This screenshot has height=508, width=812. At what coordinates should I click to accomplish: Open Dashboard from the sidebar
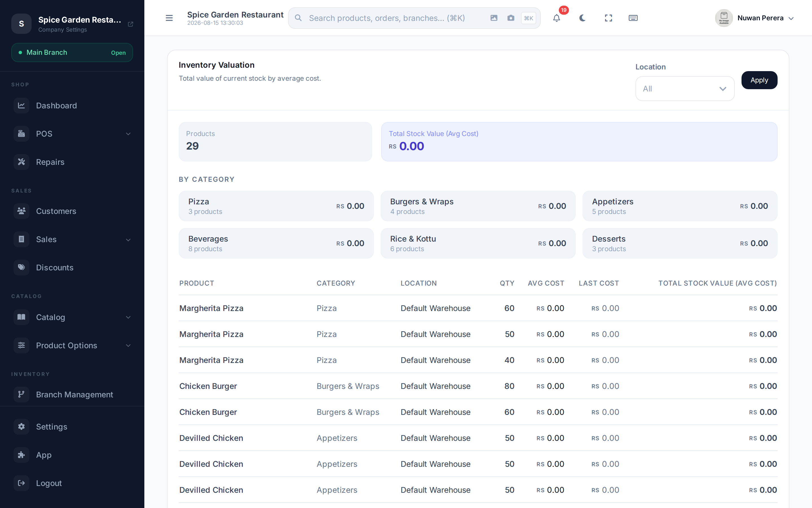[x=72, y=106]
